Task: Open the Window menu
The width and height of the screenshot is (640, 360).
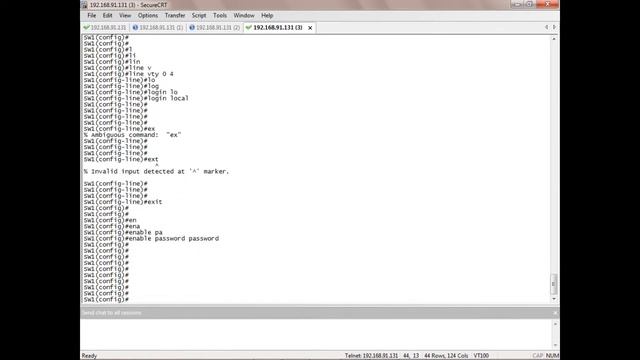Action: pyautogui.click(x=244, y=16)
